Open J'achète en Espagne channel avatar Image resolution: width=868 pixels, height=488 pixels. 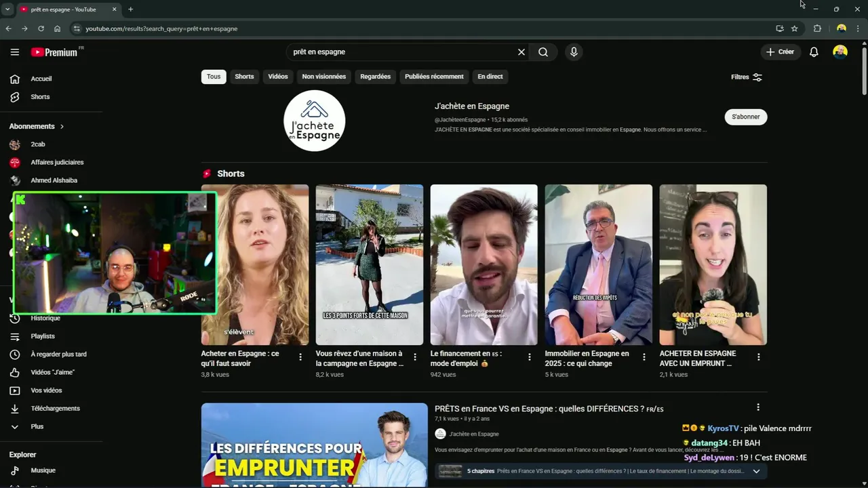(x=314, y=121)
